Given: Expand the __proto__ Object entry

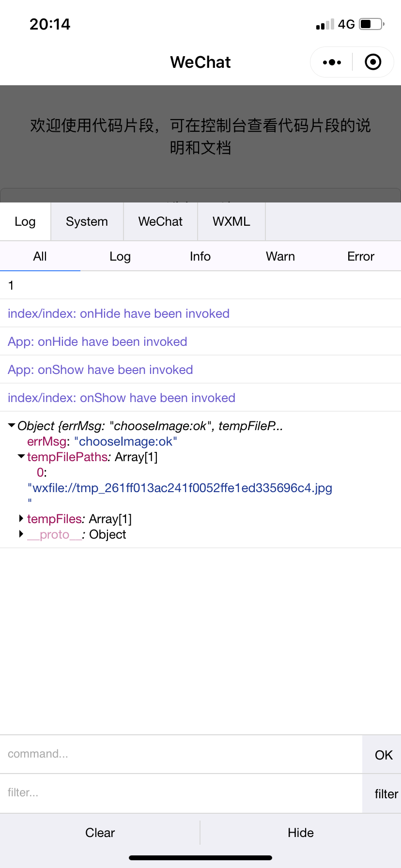Looking at the screenshot, I should (21, 534).
